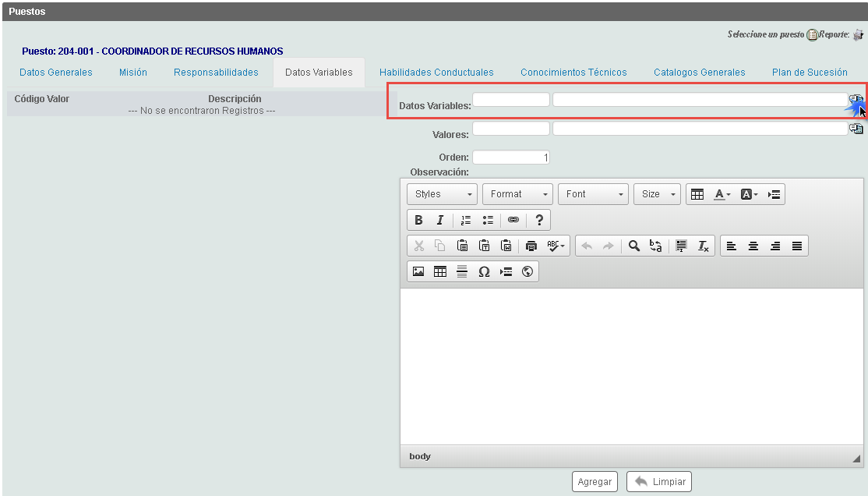Switch to the Datos Generales tab
This screenshot has width=868, height=496.
(56, 73)
